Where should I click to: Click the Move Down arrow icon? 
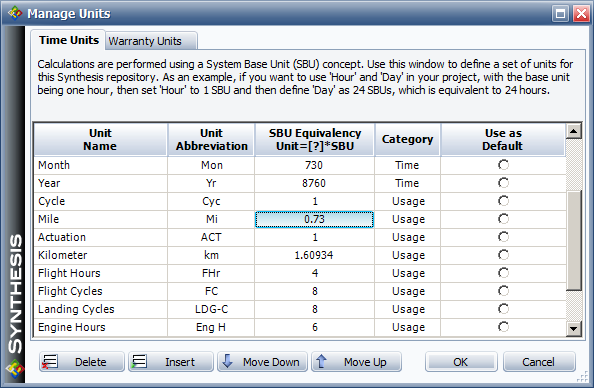click(227, 361)
